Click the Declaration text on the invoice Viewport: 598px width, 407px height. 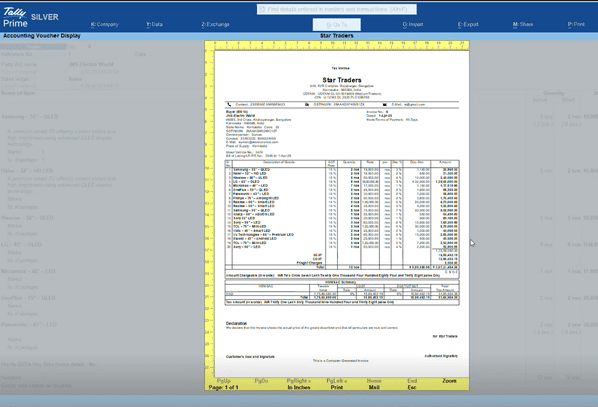pyautogui.click(x=236, y=323)
